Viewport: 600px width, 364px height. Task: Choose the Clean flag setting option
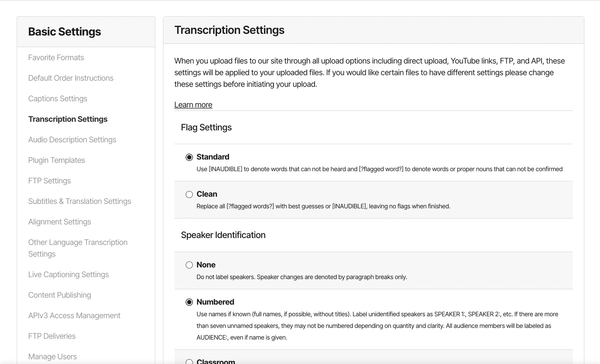[x=189, y=194]
